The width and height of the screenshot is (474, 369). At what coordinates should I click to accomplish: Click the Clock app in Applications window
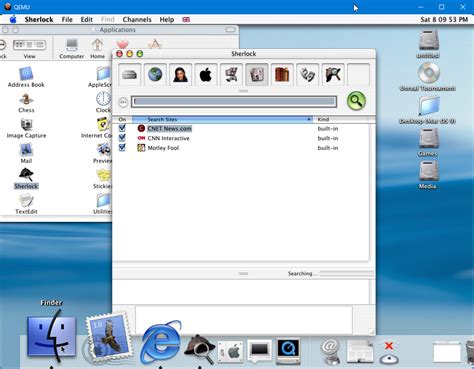coord(103,102)
